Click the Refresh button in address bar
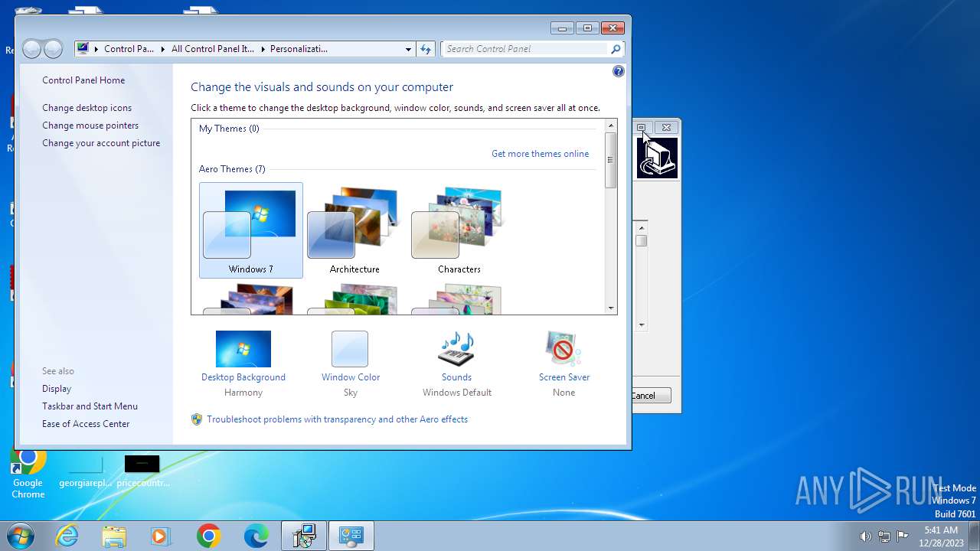Screen dimensions: 980x551 coord(426,49)
